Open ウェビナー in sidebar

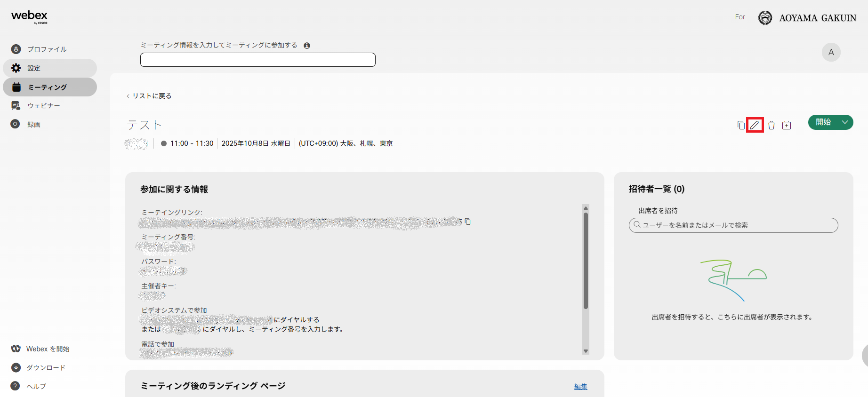(x=43, y=106)
